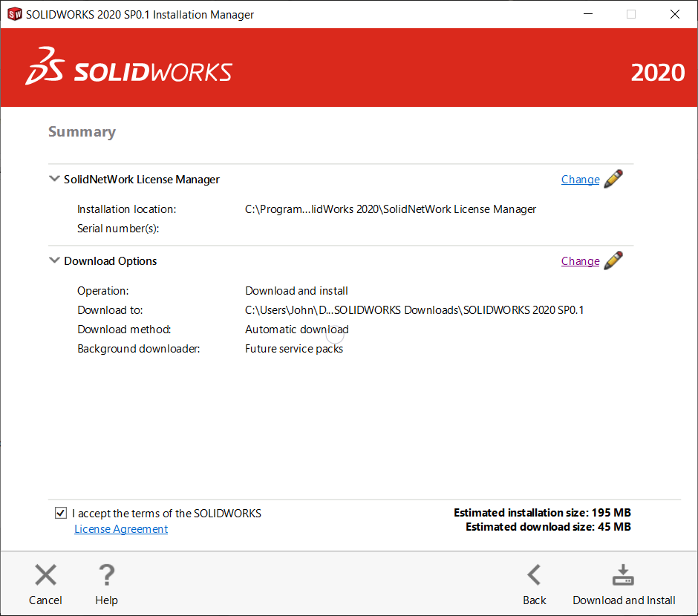Screen dimensions: 698x616
Task: Click the pencil icon beside SolidNetWork License Manager
Action: pyautogui.click(x=613, y=178)
